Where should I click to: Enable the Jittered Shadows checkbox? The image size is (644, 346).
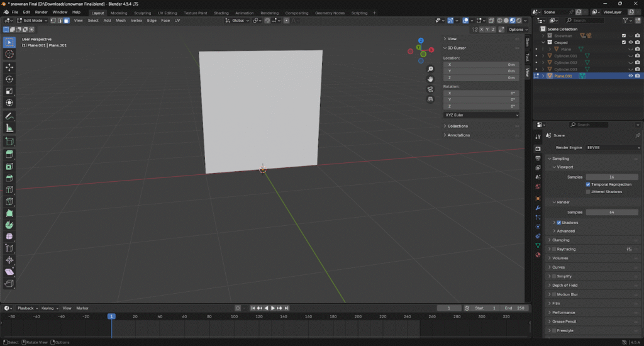click(588, 192)
